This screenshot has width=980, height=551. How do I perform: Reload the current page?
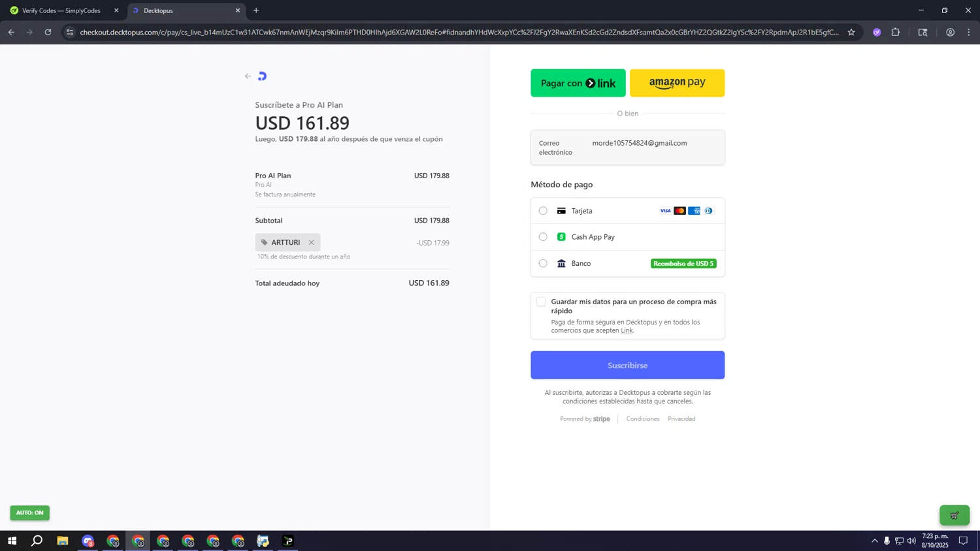(48, 32)
